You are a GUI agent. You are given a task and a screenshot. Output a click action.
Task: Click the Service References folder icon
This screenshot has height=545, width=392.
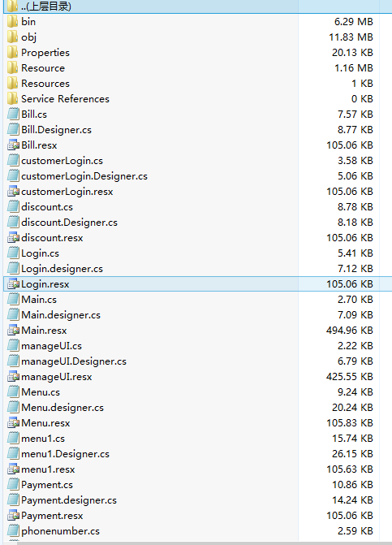12,99
